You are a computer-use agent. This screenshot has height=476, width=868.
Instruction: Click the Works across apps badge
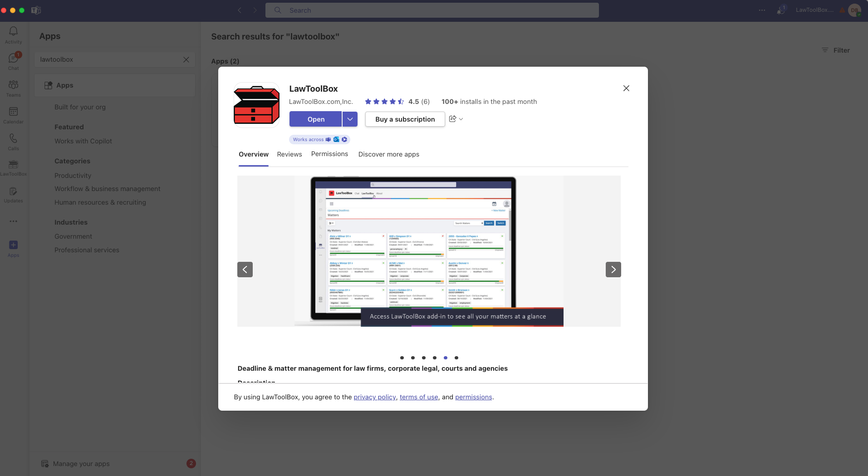319,139
